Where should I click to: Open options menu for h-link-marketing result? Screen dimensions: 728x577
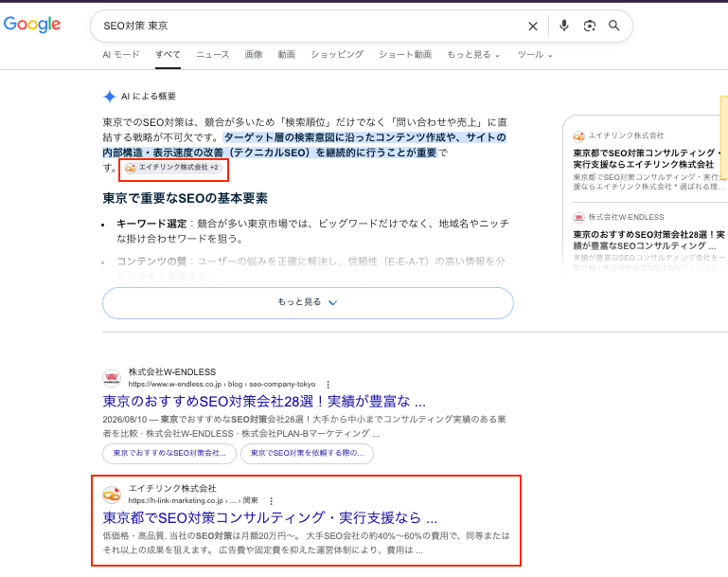pos(272,501)
